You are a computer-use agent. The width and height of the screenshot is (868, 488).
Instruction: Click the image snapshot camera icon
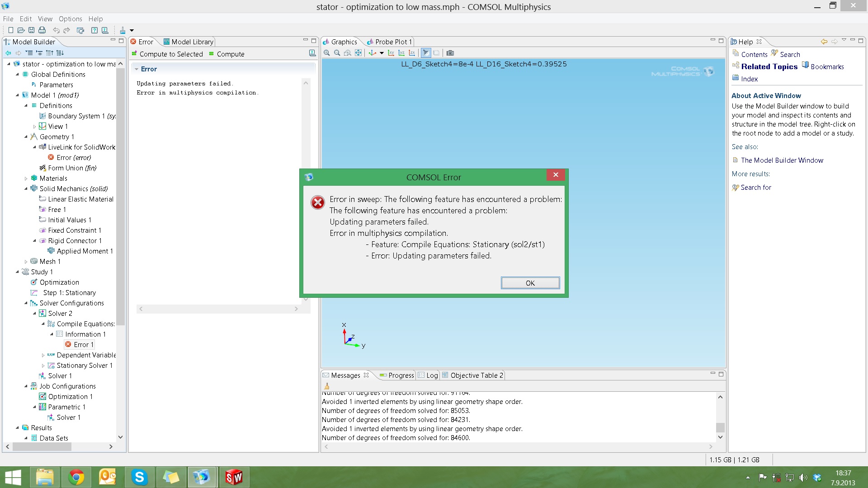point(450,53)
